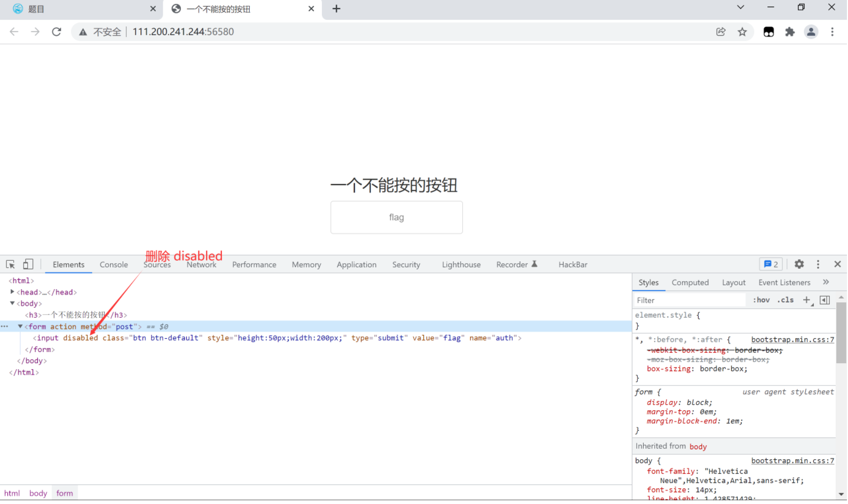Click the Styles pane scrollbar thumb
Viewport: 848px width, 504px height.
coord(841,333)
